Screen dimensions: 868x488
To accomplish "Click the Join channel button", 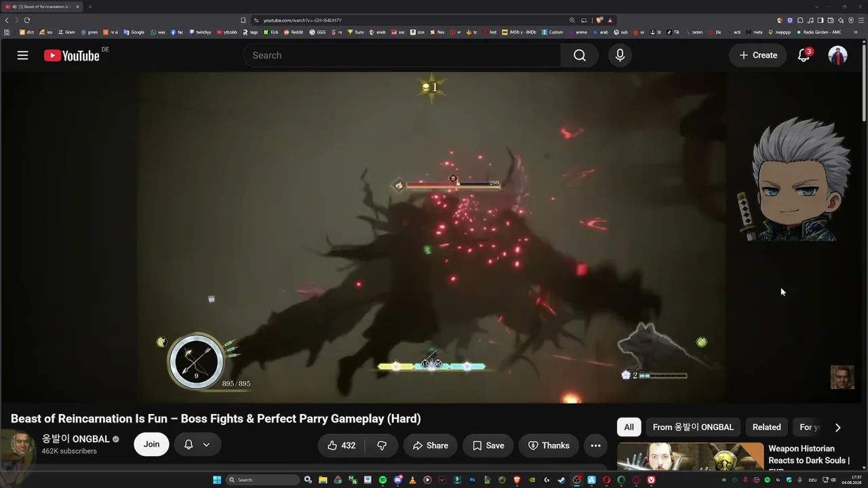I will coord(151,445).
